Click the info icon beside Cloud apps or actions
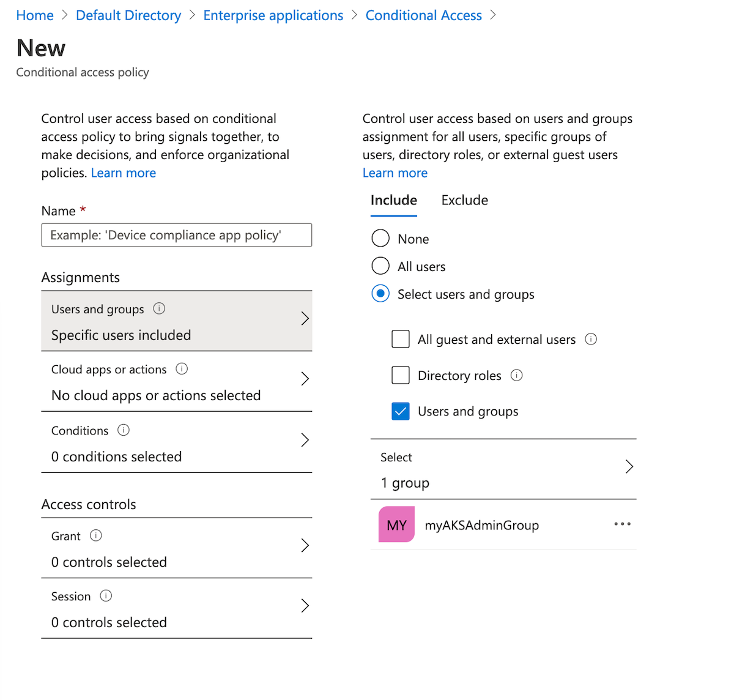This screenshot has width=734, height=700. 182,368
